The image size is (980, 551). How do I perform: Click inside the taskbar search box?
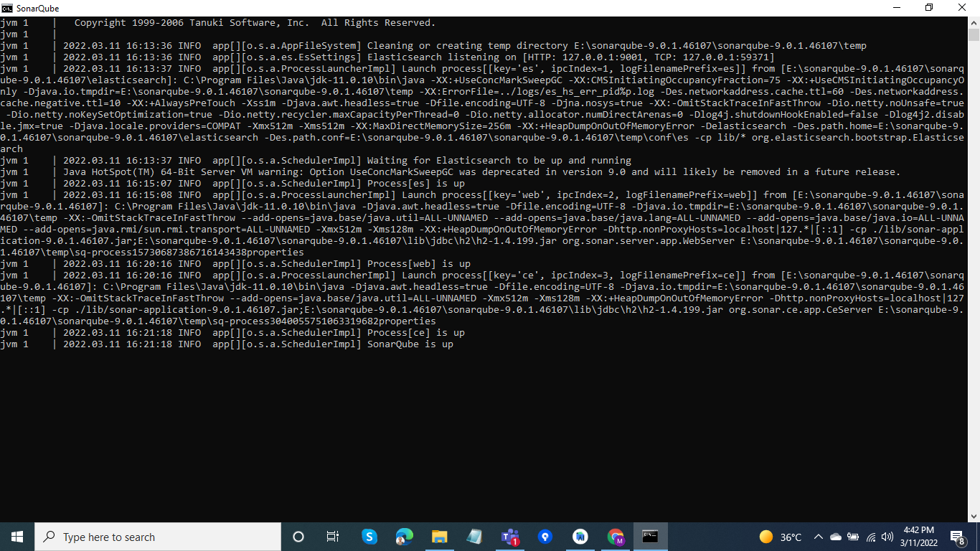click(x=158, y=537)
